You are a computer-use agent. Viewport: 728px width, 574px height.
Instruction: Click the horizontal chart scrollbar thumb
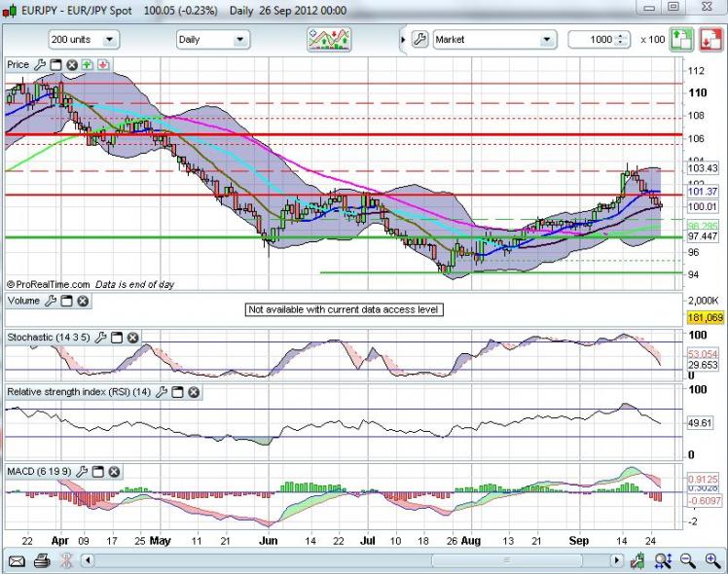tap(350, 560)
